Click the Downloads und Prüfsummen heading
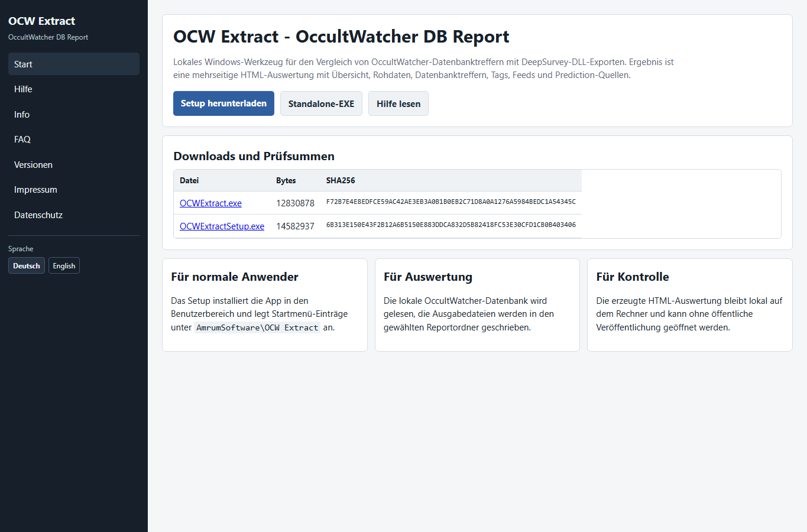Viewport: 807px width, 532px height. point(254,156)
